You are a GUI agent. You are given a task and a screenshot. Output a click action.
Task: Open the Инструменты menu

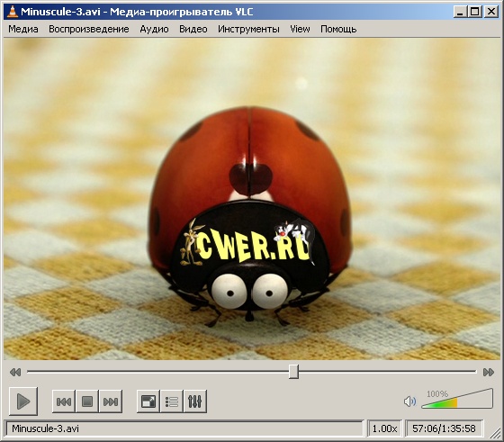point(248,29)
